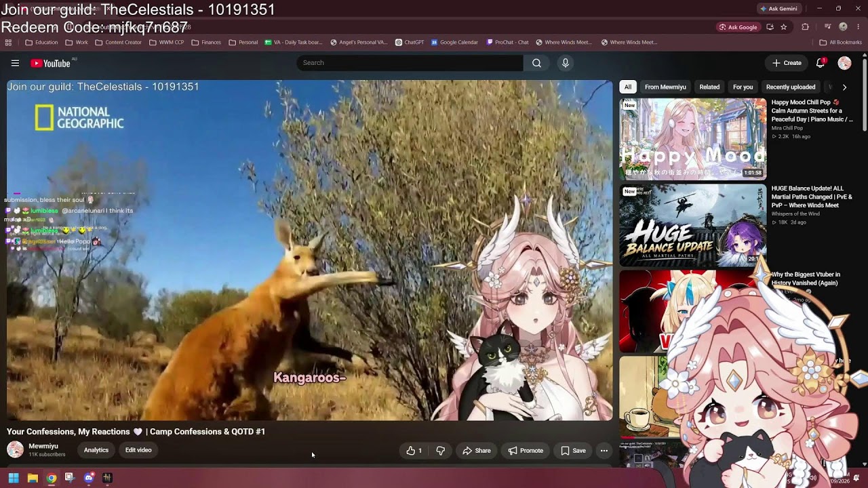Viewport: 868px width, 488px height.
Task: Open the Finances bookmarks folder
Action: pos(206,42)
